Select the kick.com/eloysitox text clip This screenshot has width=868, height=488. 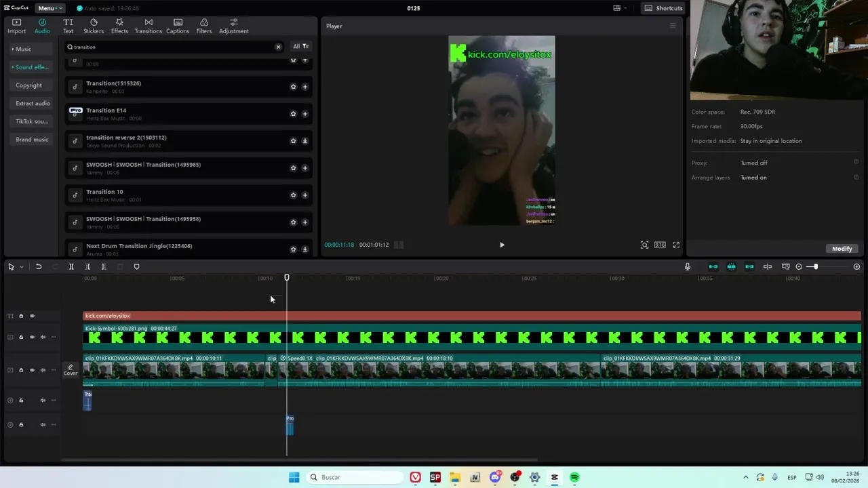(x=472, y=316)
